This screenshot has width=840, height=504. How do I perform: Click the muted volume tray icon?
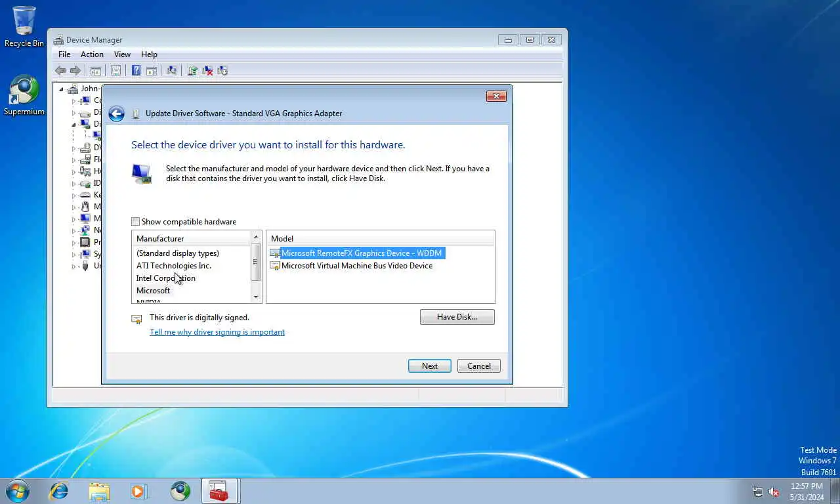coord(774,492)
